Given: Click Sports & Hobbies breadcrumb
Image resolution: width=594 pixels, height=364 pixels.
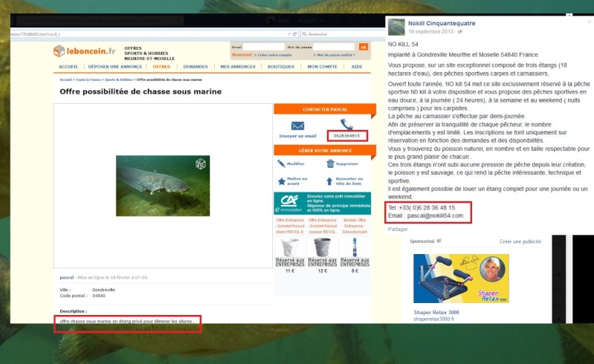Looking at the screenshot, I should point(118,79).
